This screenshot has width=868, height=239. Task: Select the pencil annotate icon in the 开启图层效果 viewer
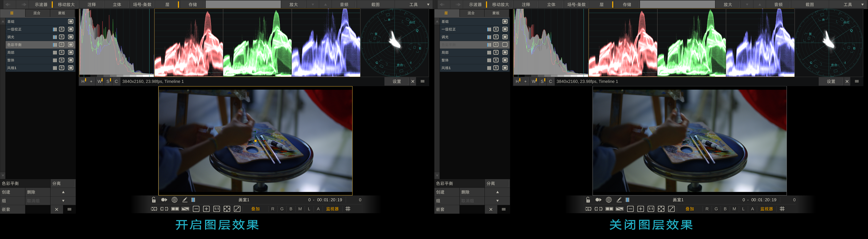click(185, 199)
